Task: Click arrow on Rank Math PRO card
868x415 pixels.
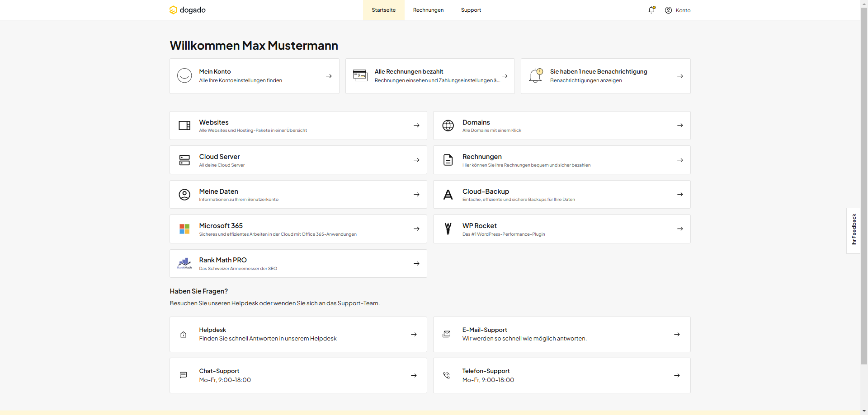Action: coord(416,263)
